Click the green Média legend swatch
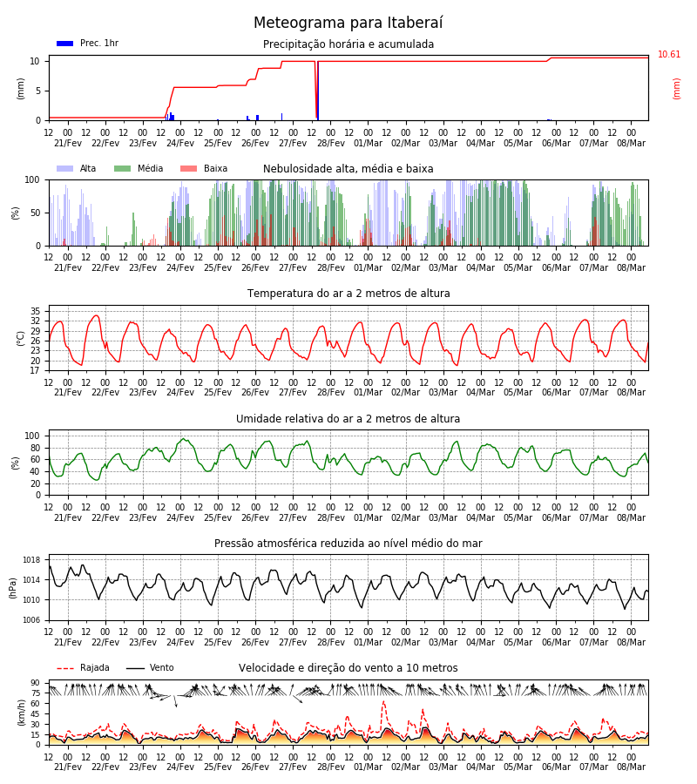 pyautogui.click(x=123, y=169)
